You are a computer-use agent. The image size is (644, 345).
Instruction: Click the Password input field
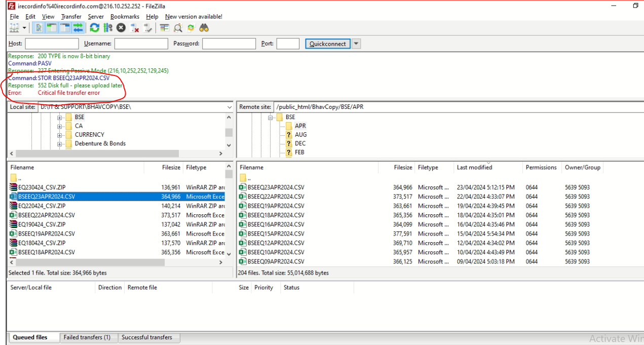tap(229, 44)
